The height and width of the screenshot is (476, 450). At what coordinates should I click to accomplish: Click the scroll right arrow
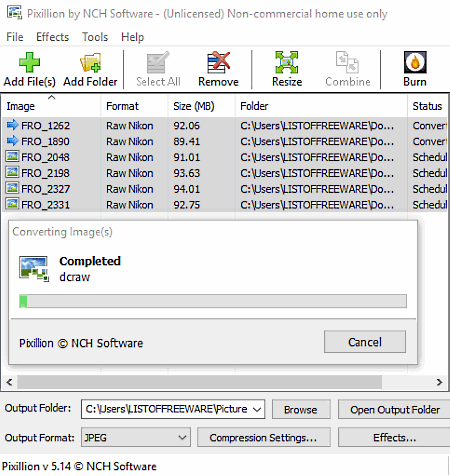click(439, 382)
